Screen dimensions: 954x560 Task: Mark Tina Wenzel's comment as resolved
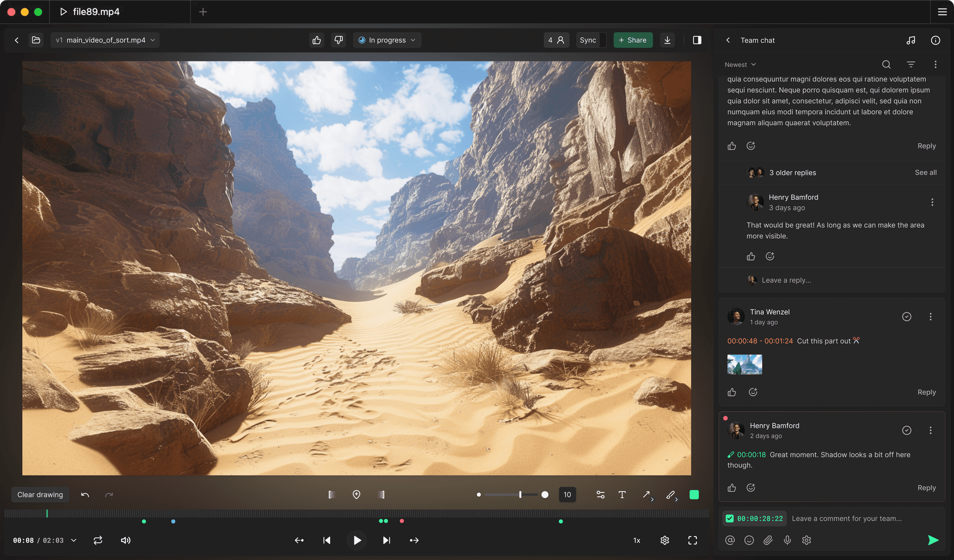(906, 317)
